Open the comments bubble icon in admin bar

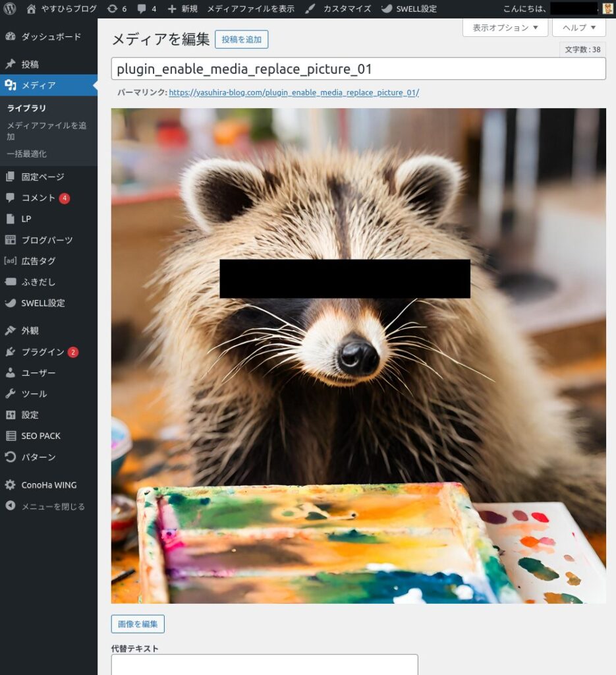[x=141, y=9]
